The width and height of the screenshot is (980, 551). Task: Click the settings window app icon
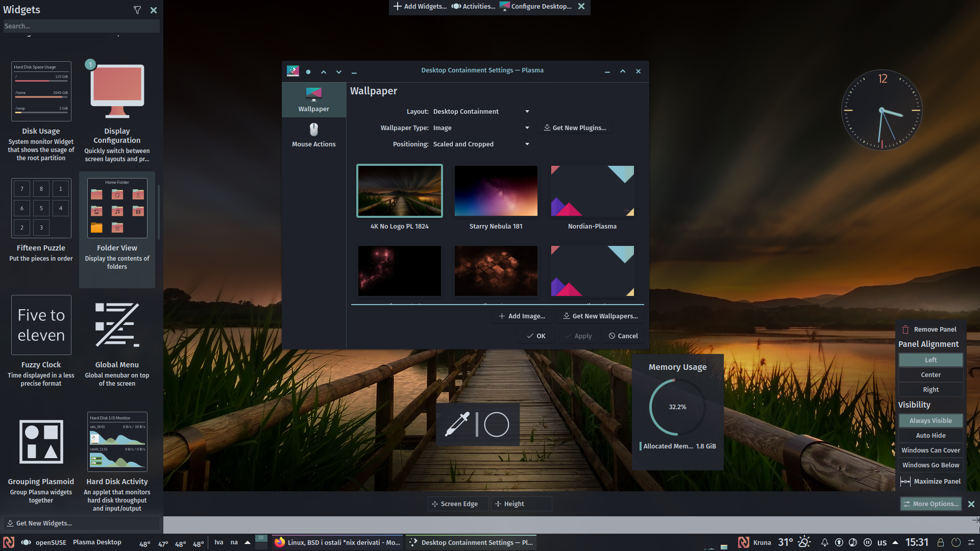(x=293, y=71)
